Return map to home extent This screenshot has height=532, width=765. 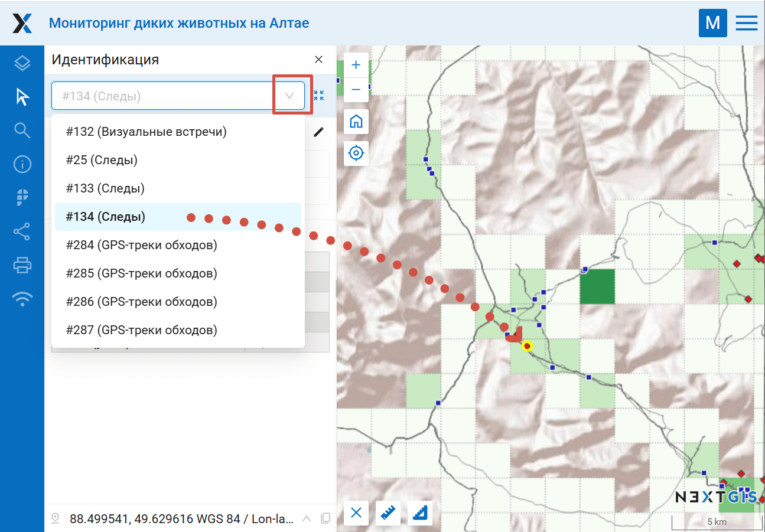tap(356, 122)
